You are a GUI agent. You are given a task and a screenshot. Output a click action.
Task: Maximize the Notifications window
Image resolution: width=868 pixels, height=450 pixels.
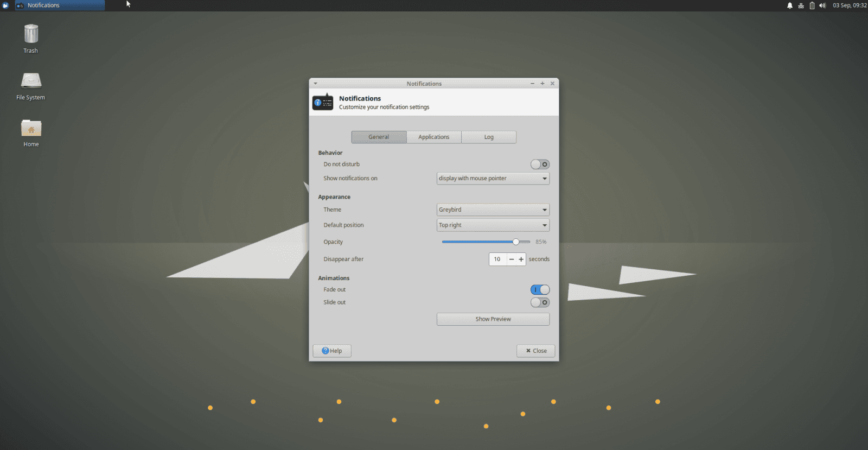pyautogui.click(x=542, y=84)
